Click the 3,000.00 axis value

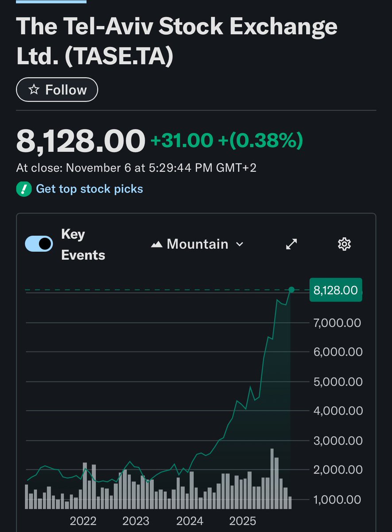pyautogui.click(x=338, y=441)
